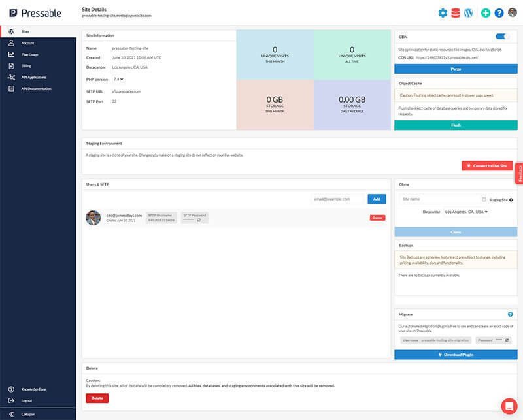Viewport: 523px width, 420px height.
Task: Open the Feedback side tab
Action: 519,173
